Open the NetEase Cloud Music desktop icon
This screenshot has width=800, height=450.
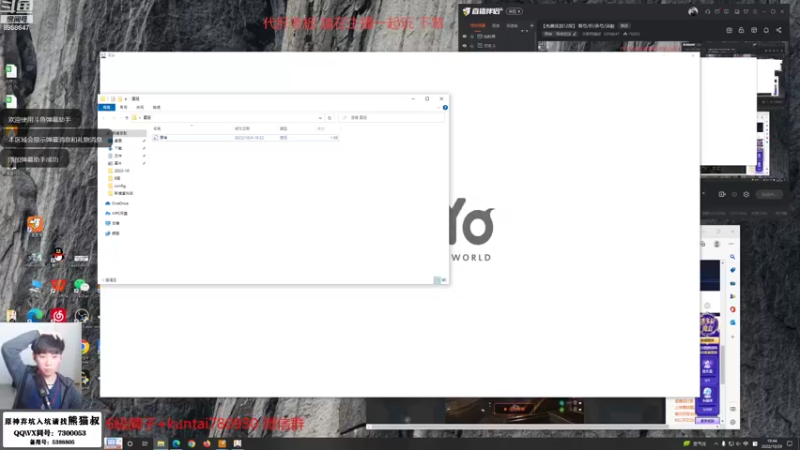pyautogui.click(x=58, y=315)
